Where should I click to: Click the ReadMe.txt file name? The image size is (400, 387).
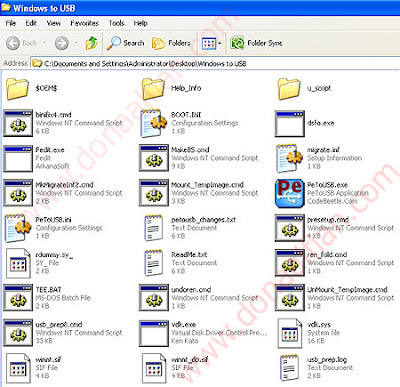coord(189,255)
